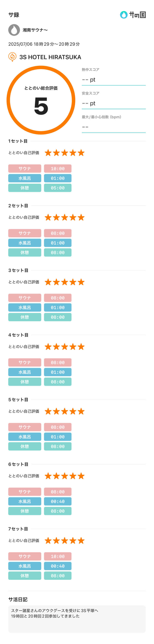Screen dimensions: 154x644
Task: Open the 3S HOTEL HIRATSUKA facility link
Action: click(50, 57)
